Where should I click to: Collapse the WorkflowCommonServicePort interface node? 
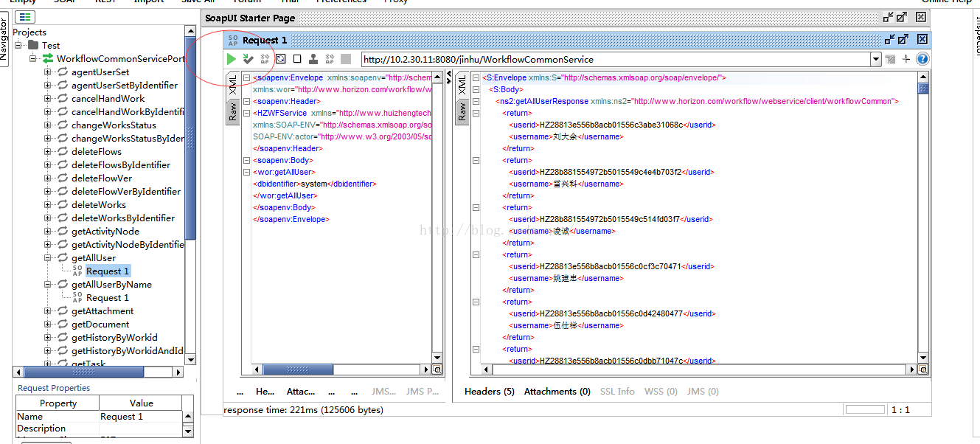click(33, 58)
